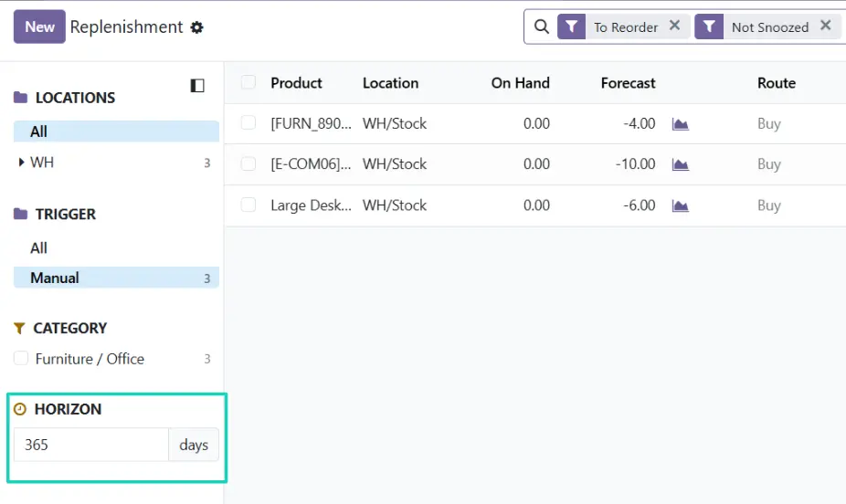Click the Not Snoozed filter funnel icon
This screenshot has height=504, width=846.
(x=709, y=26)
